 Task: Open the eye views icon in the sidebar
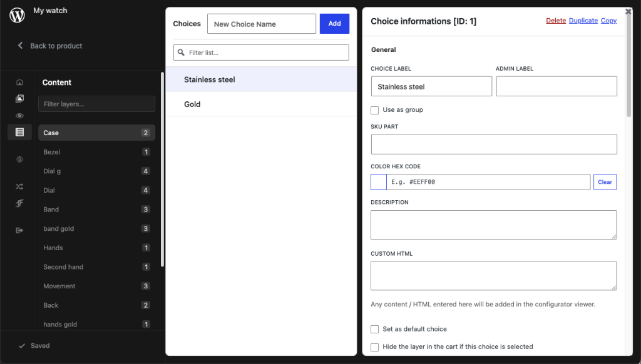pyautogui.click(x=19, y=116)
